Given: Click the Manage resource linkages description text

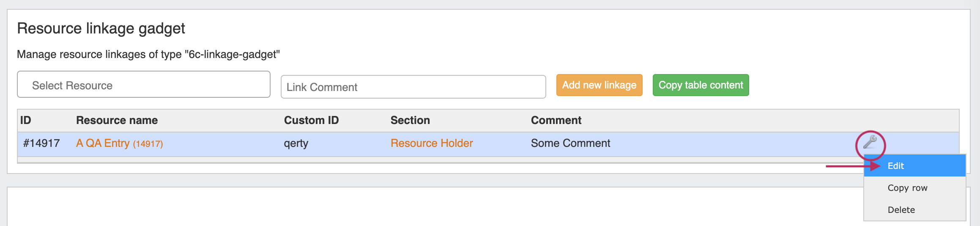Looking at the screenshot, I should click(148, 55).
